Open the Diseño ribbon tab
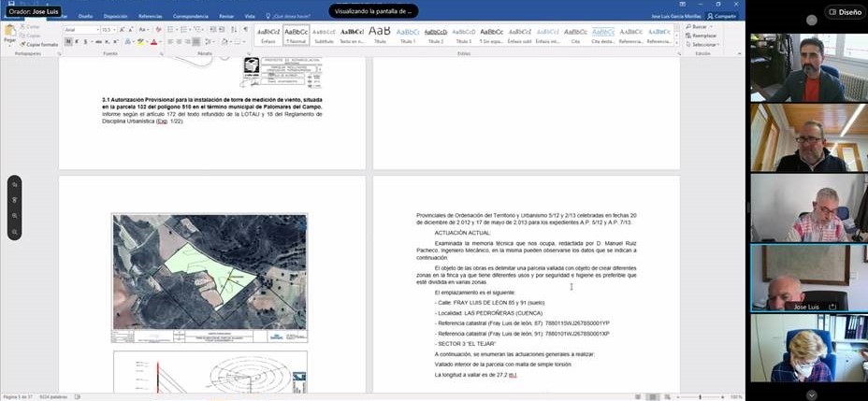 (x=85, y=16)
